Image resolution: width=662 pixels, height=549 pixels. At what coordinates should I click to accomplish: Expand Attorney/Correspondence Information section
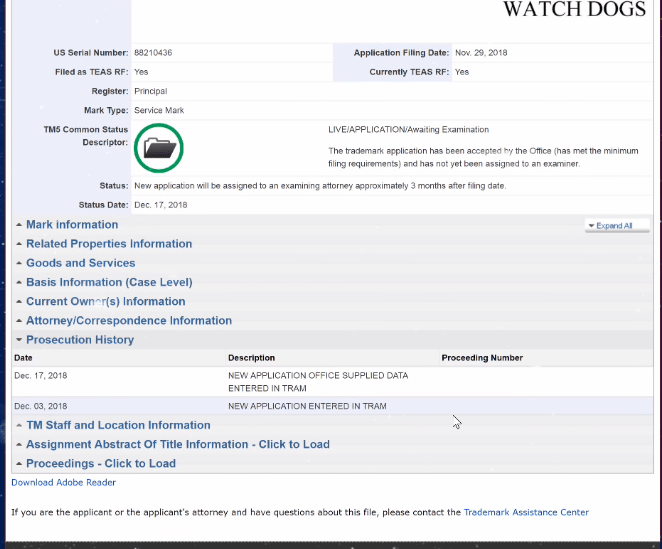pyautogui.click(x=129, y=321)
